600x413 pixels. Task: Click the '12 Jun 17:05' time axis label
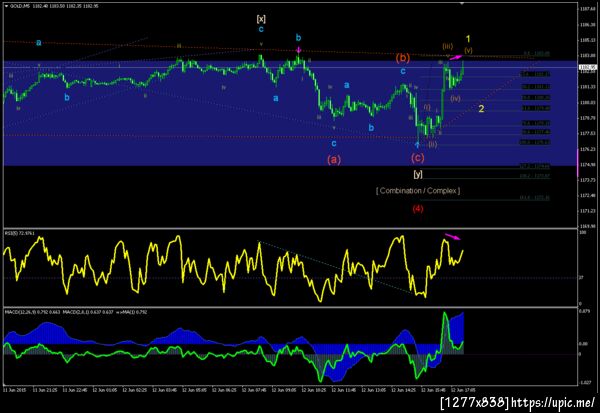463,390
